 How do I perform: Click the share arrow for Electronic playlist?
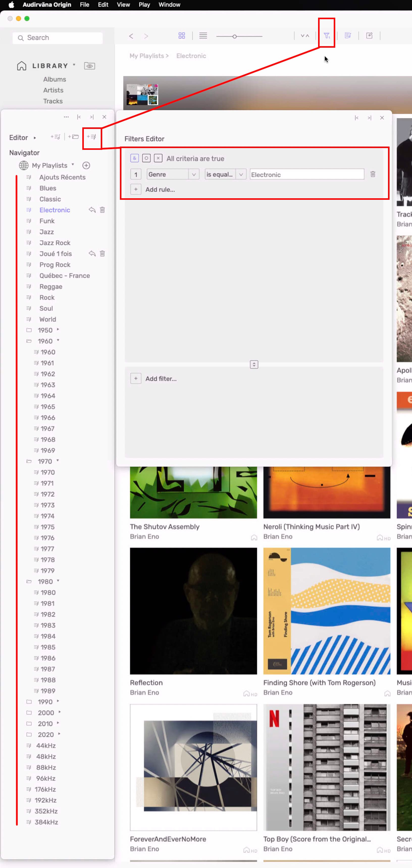(92, 210)
